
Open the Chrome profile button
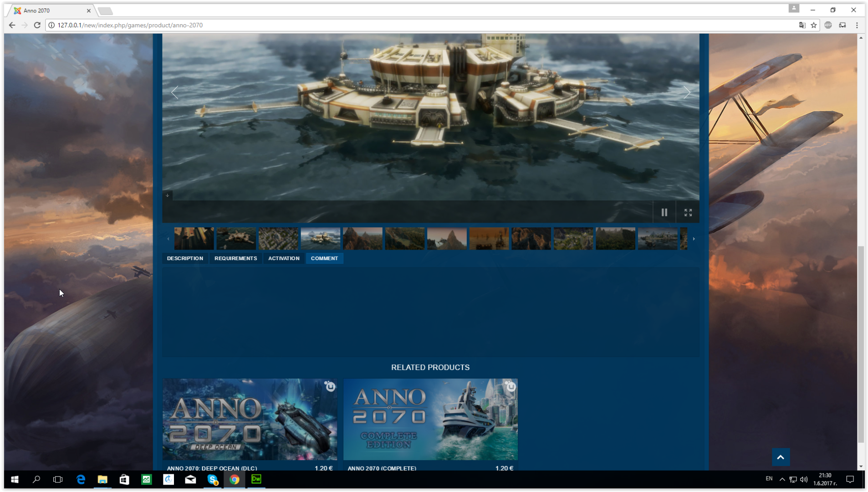pos(794,8)
